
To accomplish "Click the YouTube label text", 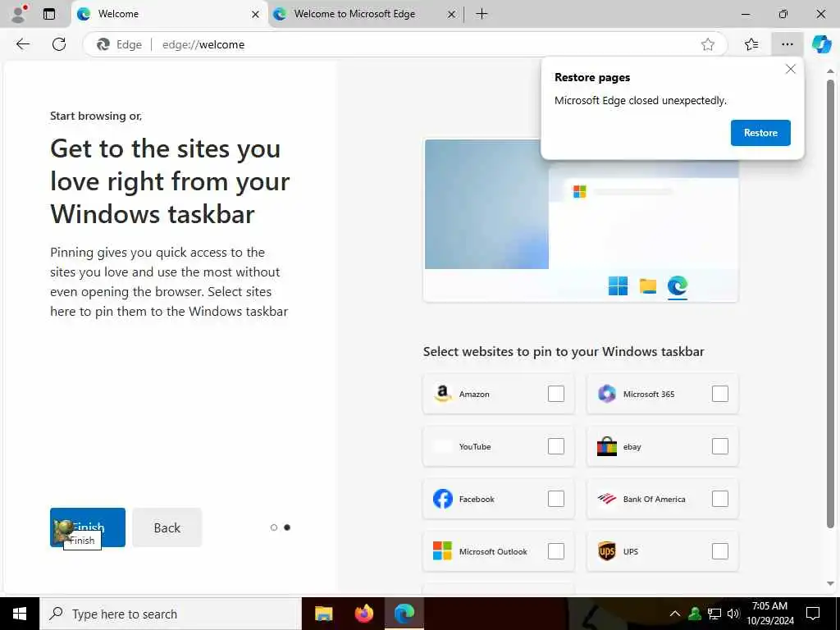I will coord(475,447).
